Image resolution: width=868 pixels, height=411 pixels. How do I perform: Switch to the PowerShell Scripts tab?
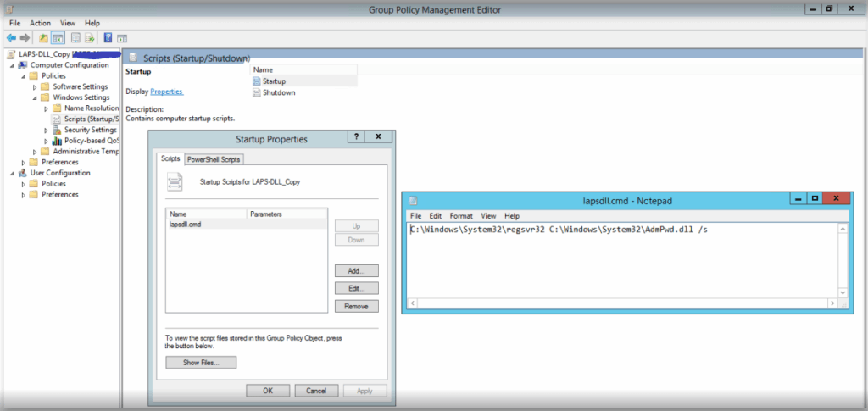pos(214,159)
